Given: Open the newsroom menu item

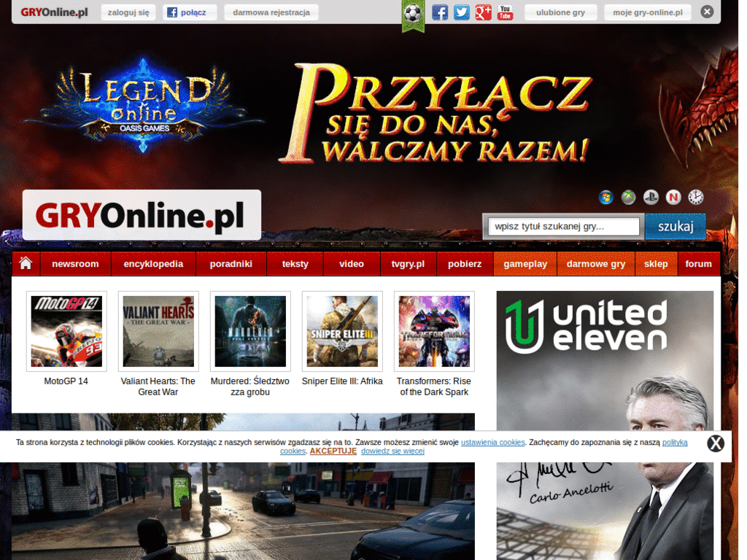Looking at the screenshot, I should tap(75, 264).
